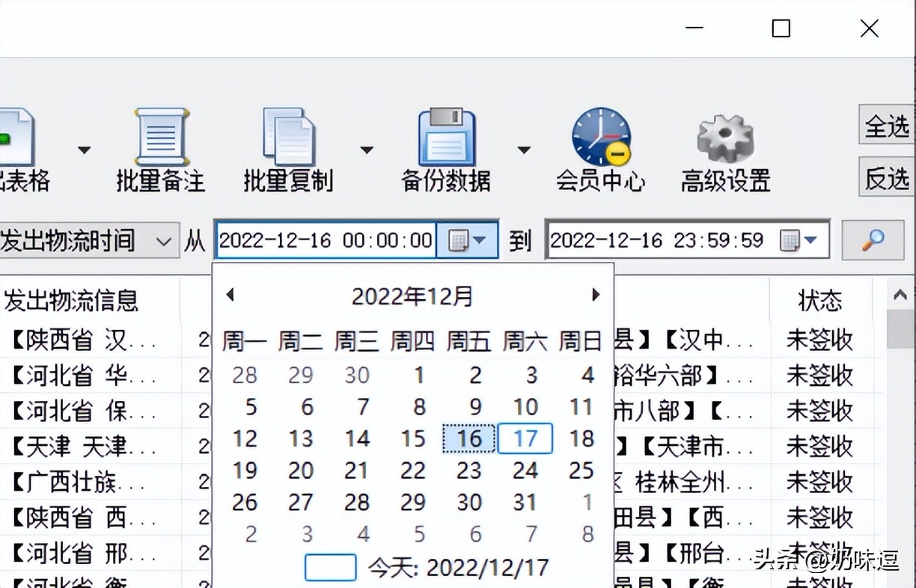Expand dropdown arrow beside 批量复制
Screen dimensions: 916x588
[367, 150]
